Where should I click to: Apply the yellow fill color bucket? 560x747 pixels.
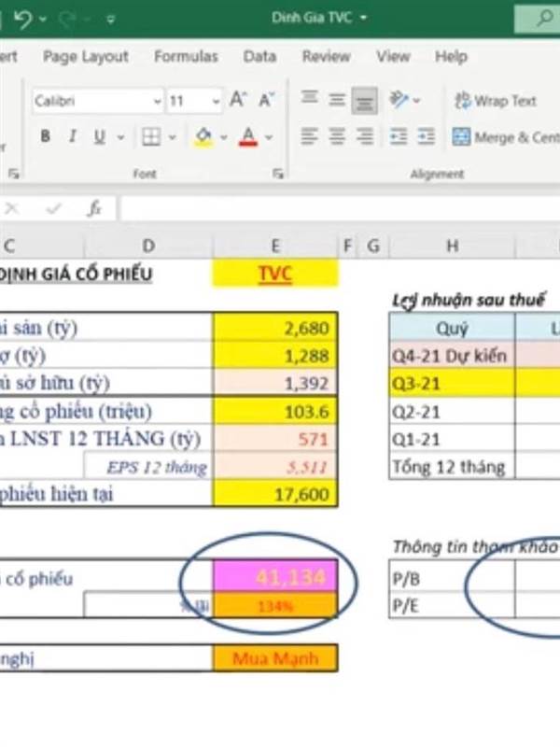coord(203,137)
